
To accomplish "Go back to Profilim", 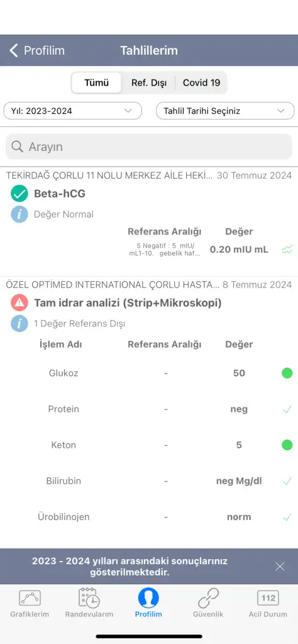I will tap(37, 50).
